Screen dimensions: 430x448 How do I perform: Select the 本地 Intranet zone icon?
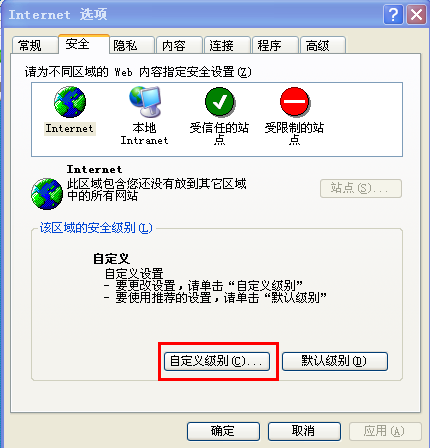point(145,102)
